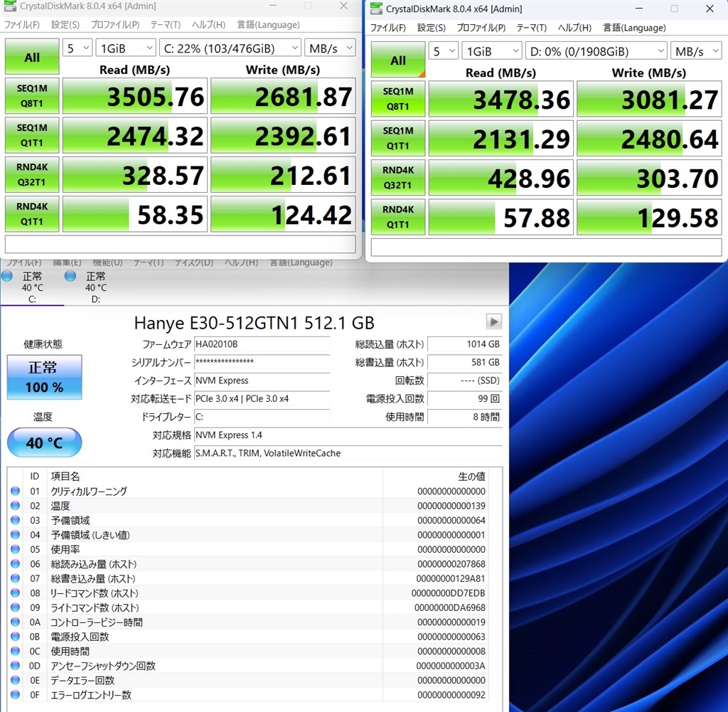728x712 pixels.
Task: Click status dot of row 0D アンセーフシャットダウン回数
Action: [16, 665]
